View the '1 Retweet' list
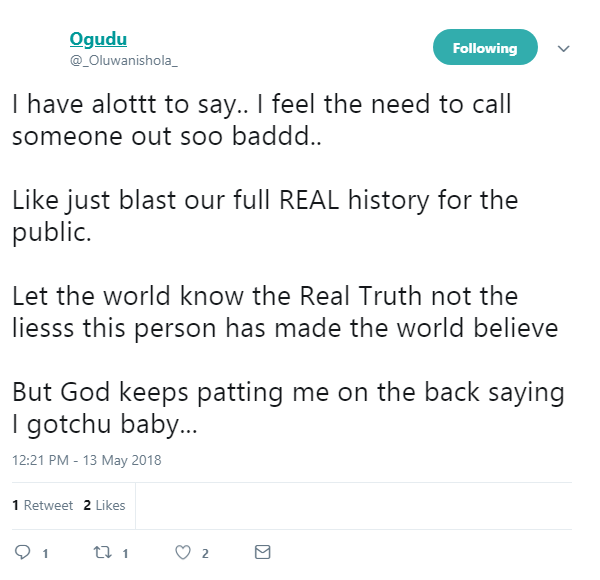Screen dimensions: 600x580 43,505
